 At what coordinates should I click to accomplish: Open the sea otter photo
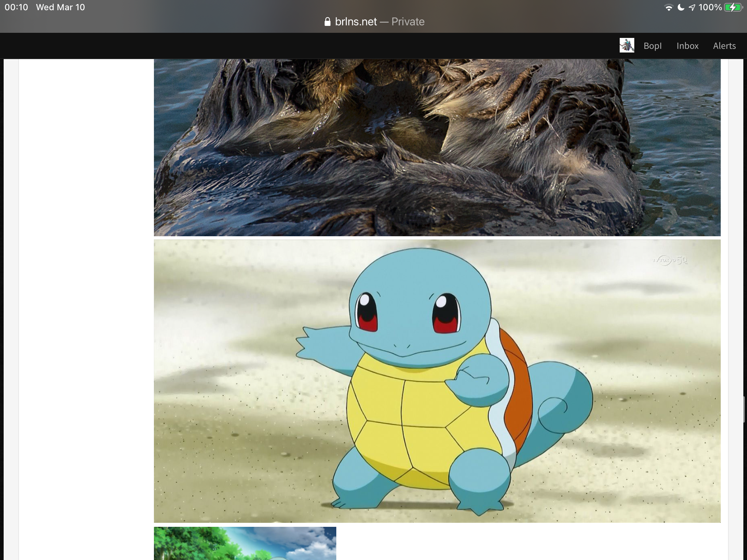437,148
